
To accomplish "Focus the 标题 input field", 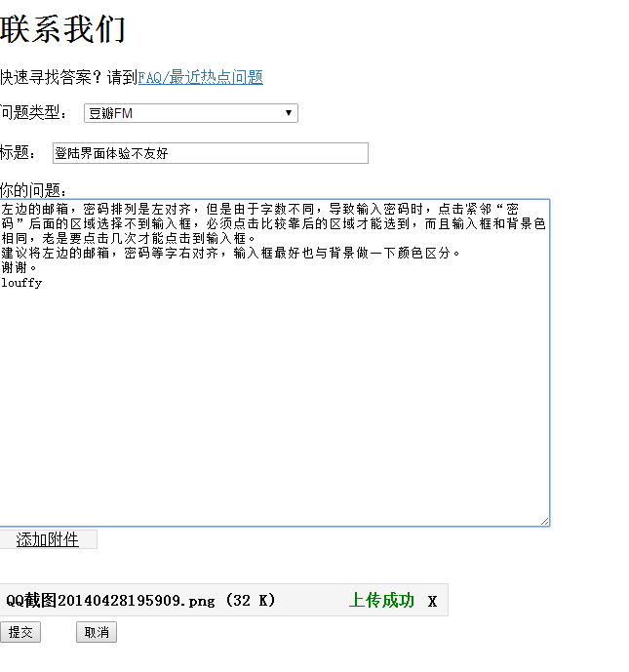I will pyautogui.click(x=210, y=153).
